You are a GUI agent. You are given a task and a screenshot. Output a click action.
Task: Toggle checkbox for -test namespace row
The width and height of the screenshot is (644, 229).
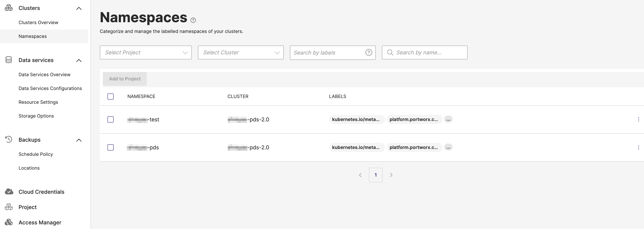pyautogui.click(x=111, y=119)
